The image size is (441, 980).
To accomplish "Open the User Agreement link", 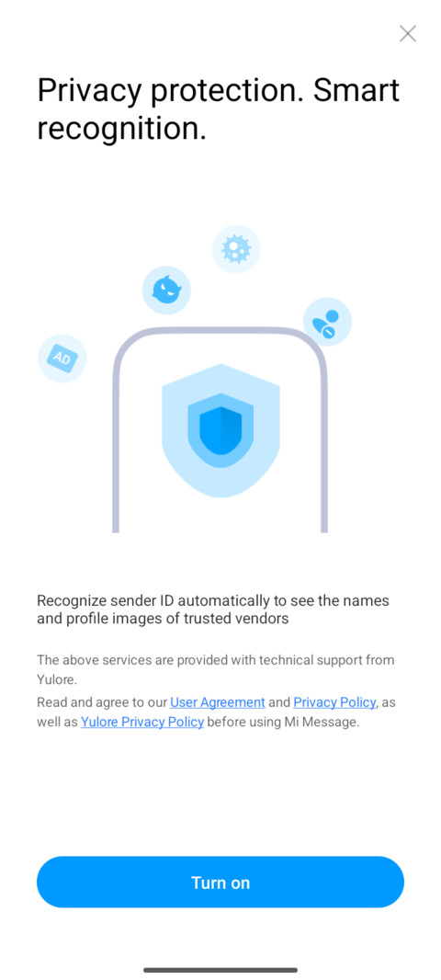I will coord(218,701).
